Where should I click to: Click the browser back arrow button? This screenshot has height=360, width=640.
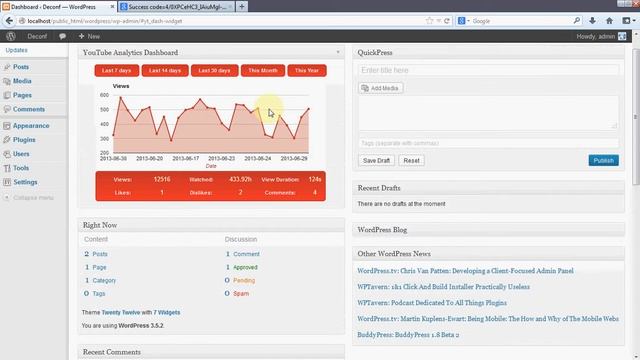9,21
